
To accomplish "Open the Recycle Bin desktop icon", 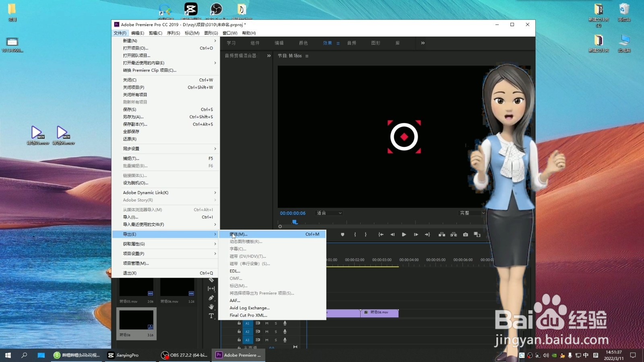I will (624, 12).
